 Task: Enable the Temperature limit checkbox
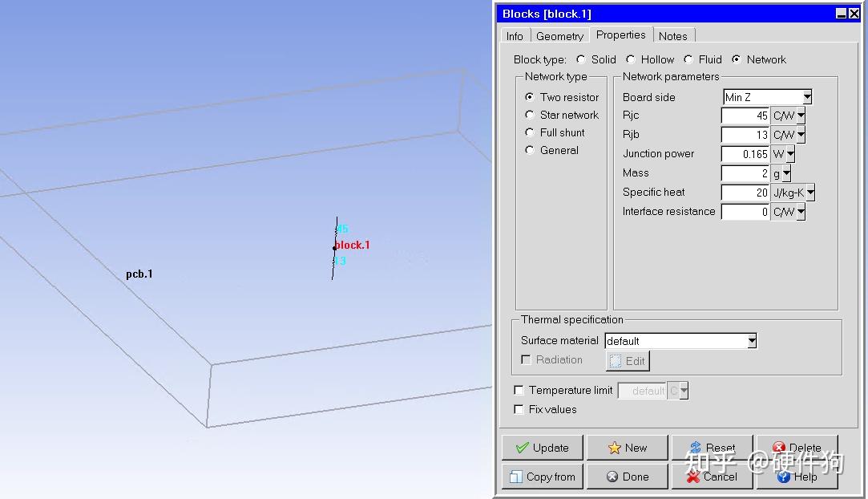[519, 391]
